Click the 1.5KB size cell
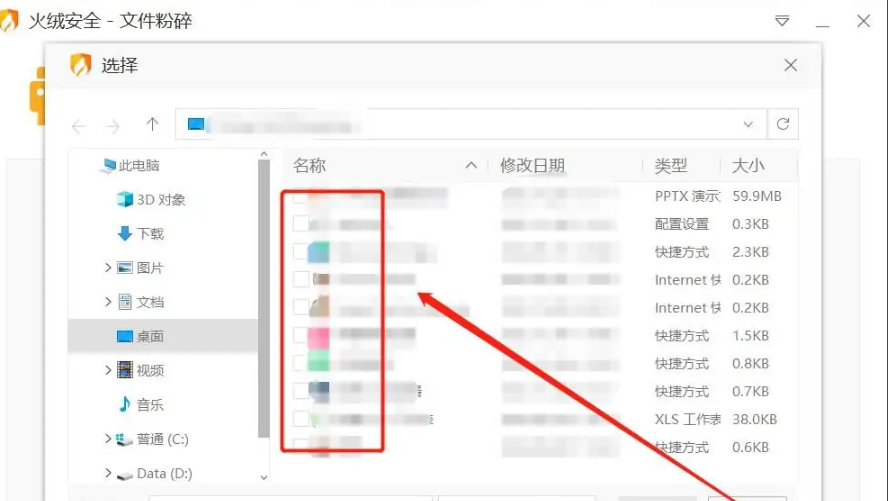888x501 pixels. pos(750,336)
